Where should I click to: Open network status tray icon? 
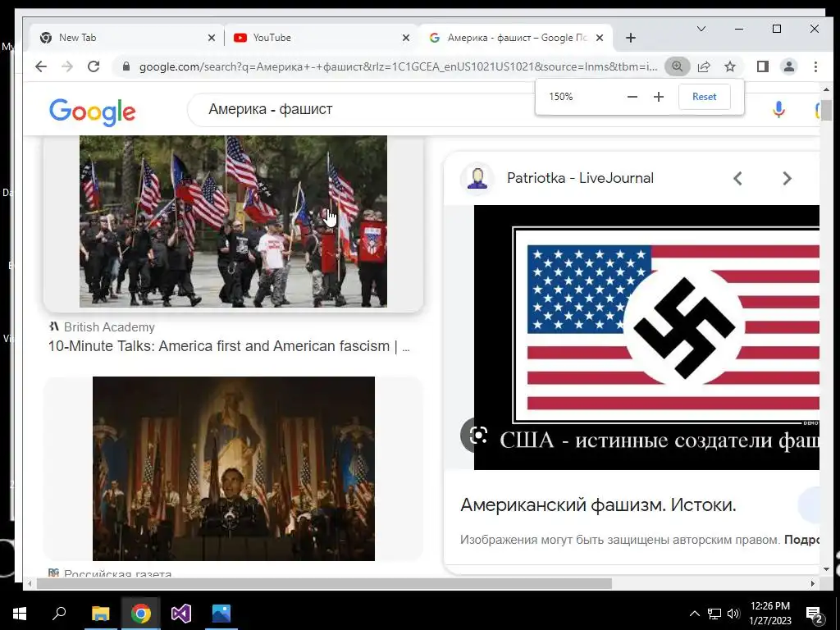[x=714, y=614]
